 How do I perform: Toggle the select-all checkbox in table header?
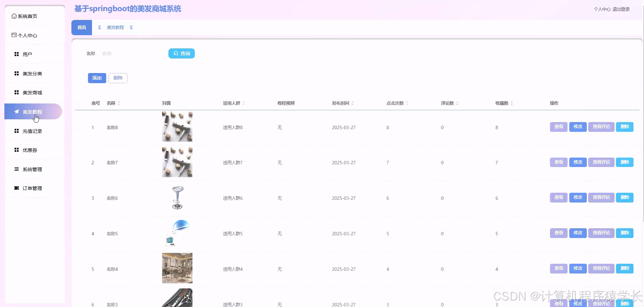tap(78, 103)
